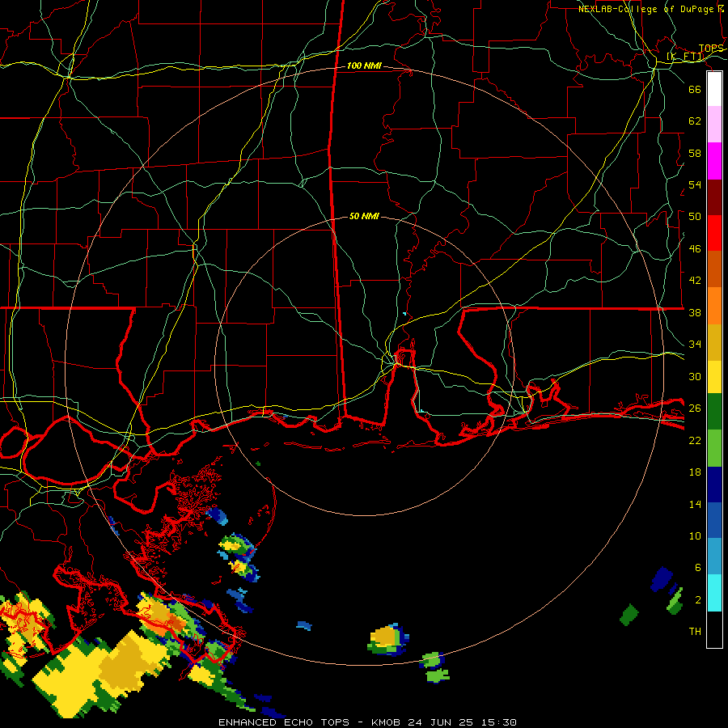This screenshot has width=728, height=728.
Task: Click the legend value 50
Action: 695,217
